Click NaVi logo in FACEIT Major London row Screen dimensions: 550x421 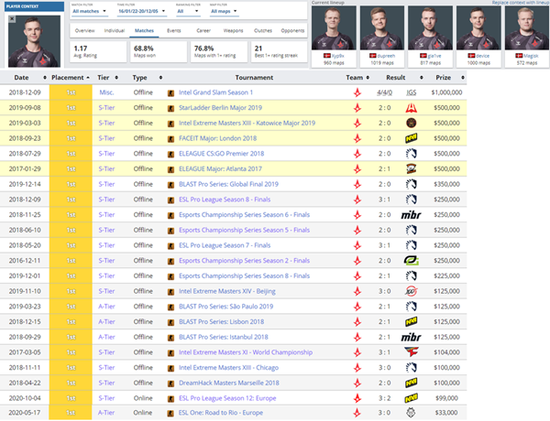pos(411,139)
